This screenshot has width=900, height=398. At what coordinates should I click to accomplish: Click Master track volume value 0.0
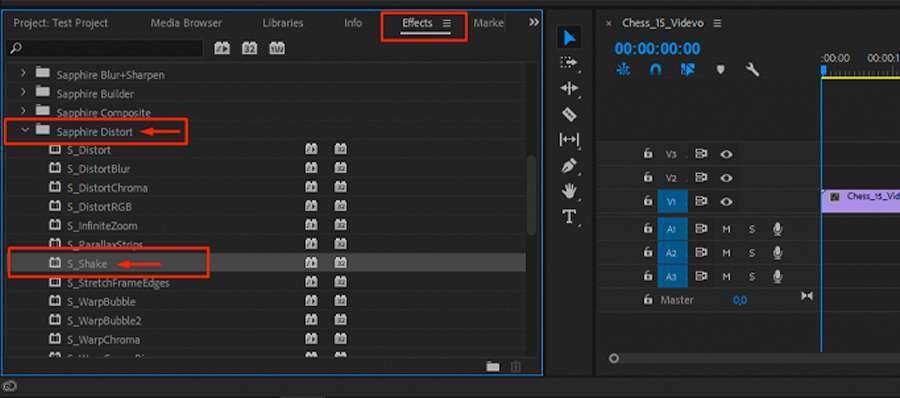pos(740,300)
